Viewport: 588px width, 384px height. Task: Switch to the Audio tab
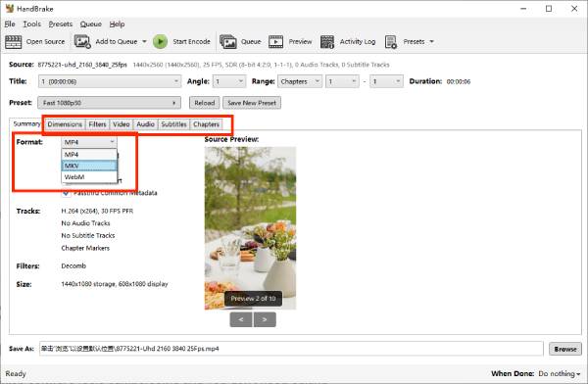(x=145, y=124)
